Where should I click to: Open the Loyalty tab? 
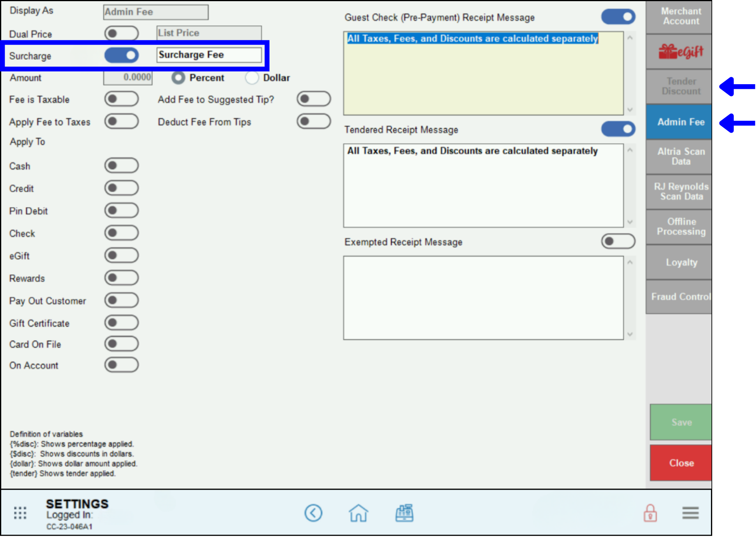pos(680,262)
